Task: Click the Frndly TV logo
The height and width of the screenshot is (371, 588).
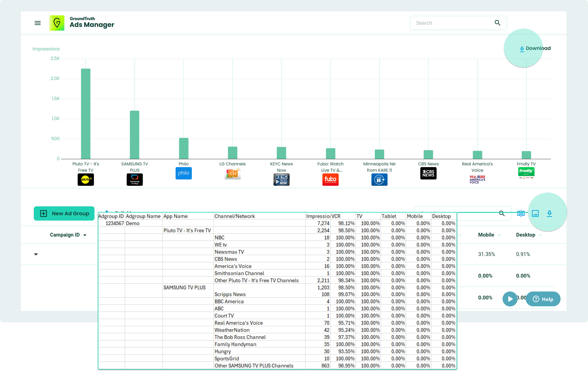Action: pos(526,173)
